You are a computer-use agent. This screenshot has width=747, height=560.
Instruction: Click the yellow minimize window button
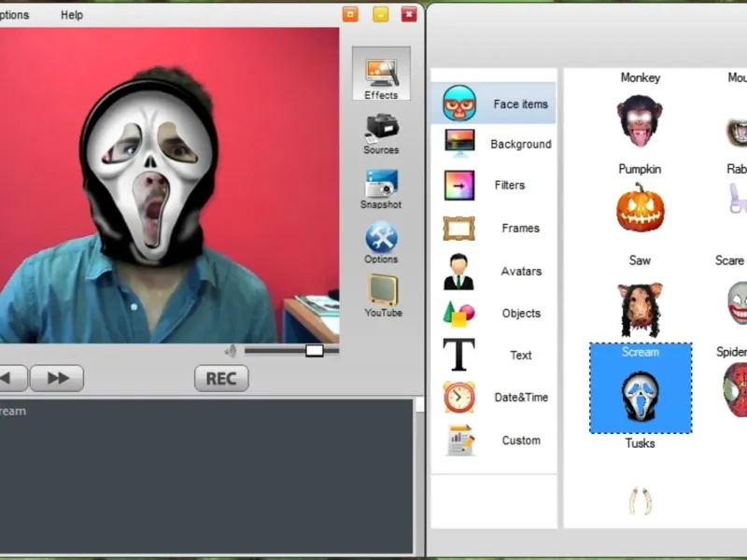pos(380,14)
